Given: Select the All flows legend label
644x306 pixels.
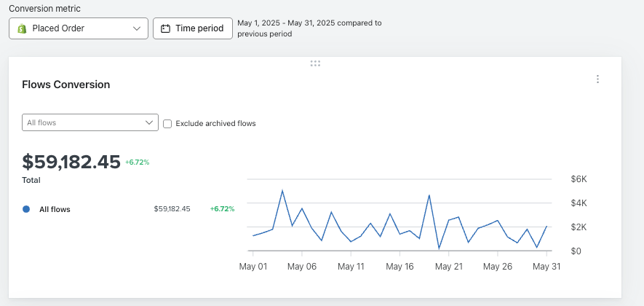Looking at the screenshot, I should 55,209.
